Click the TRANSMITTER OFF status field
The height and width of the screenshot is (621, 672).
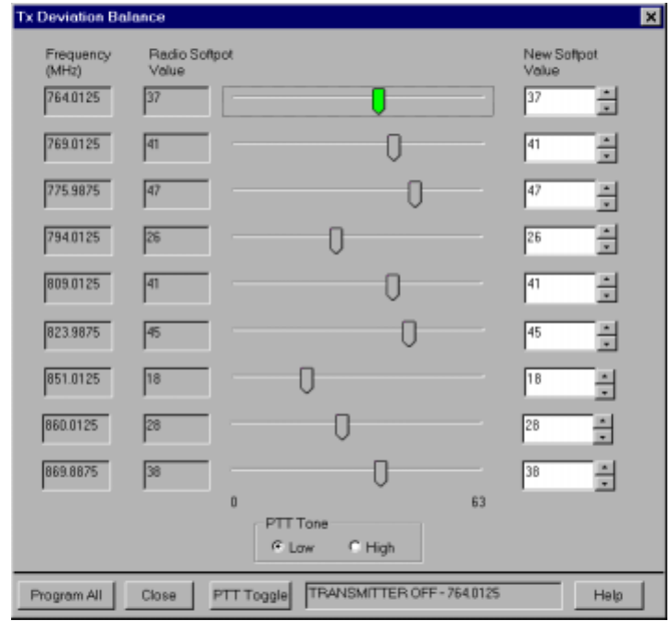[433, 595]
